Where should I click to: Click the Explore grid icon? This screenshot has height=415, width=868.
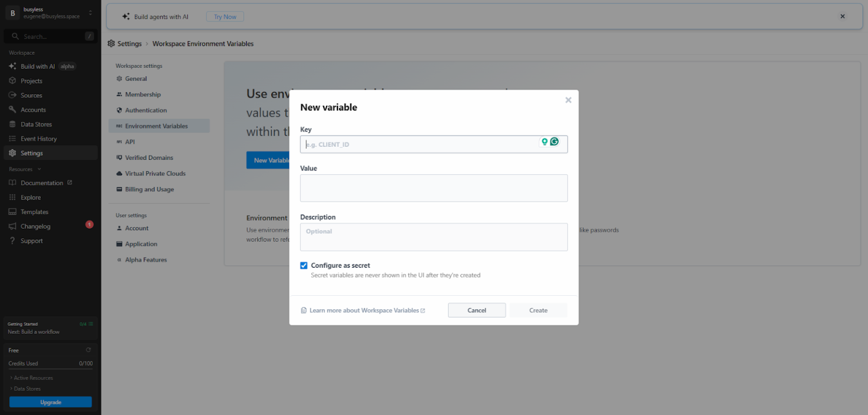click(x=12, y=198)
